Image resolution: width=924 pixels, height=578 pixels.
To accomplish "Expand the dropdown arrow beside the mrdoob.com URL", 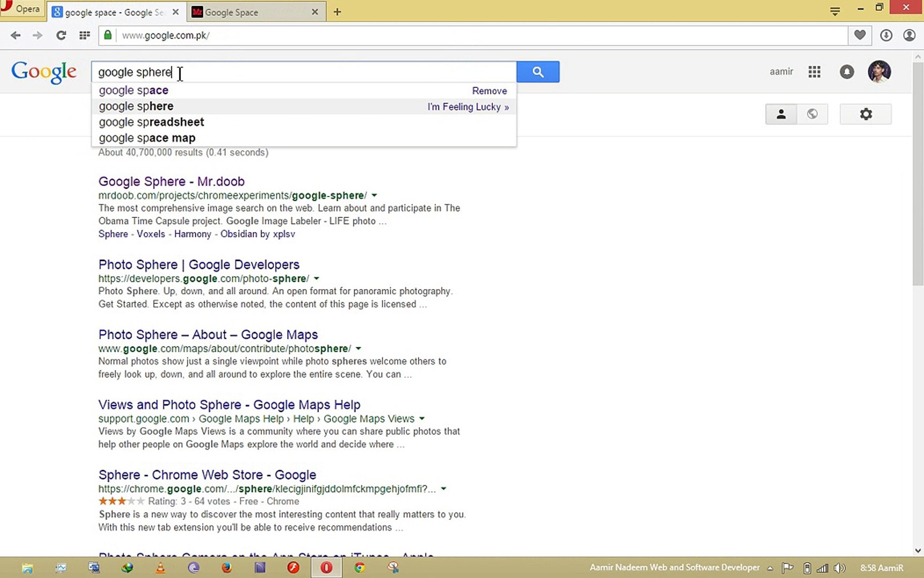I will click(374, 195).
